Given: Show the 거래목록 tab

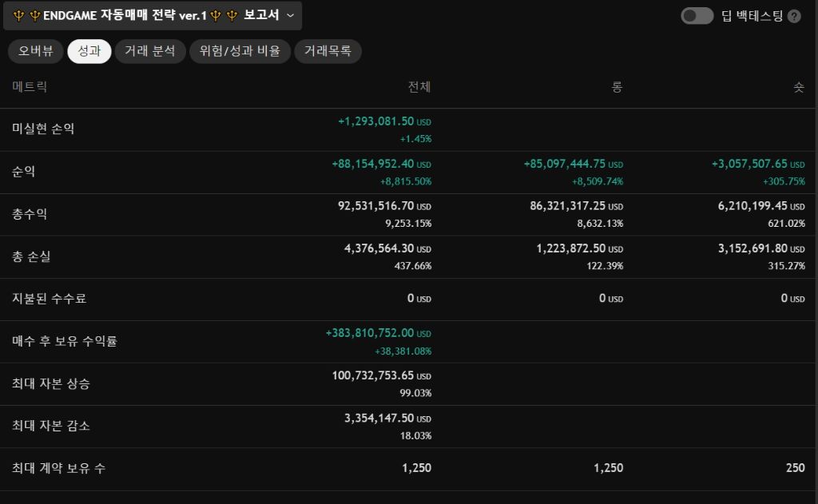Looking at the screenshot, I should coord(328,51).
